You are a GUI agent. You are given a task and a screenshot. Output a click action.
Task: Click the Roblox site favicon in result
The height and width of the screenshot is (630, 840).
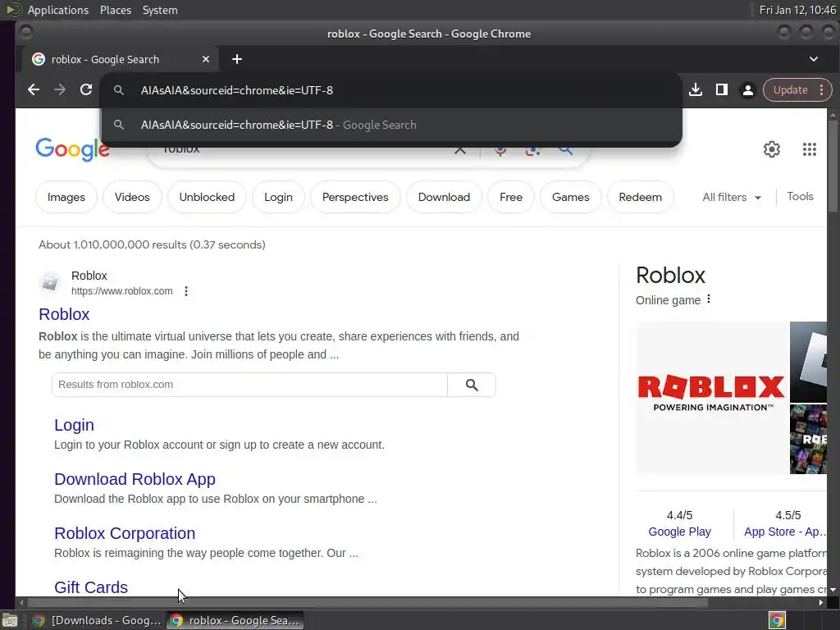pos(50,282)
